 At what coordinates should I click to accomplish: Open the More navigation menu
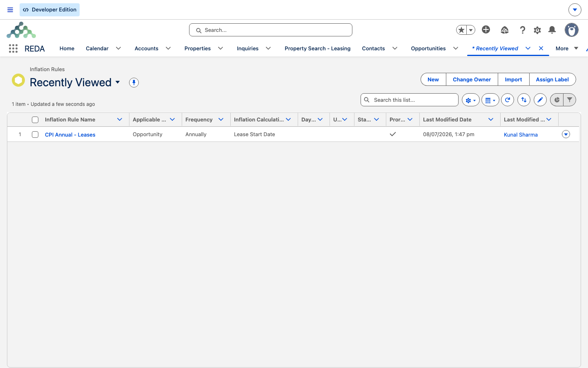[567, 48]
